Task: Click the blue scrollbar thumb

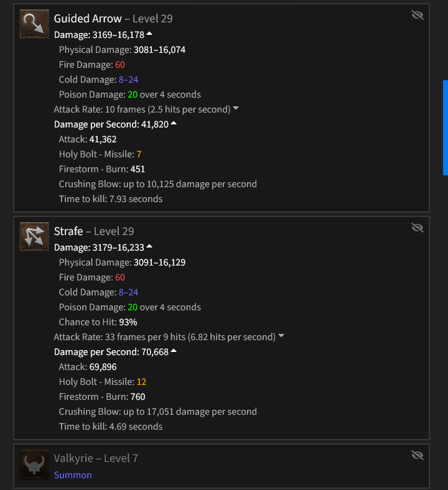Action: 445,127
